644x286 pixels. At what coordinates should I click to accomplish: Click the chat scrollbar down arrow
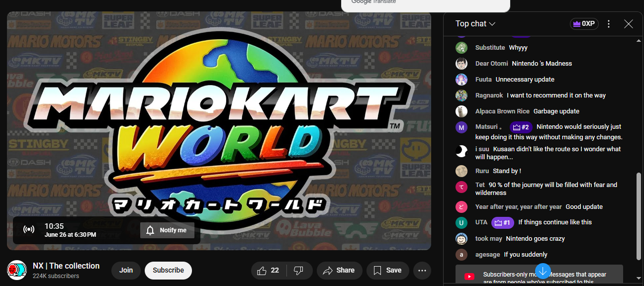(x=639, y=278)
